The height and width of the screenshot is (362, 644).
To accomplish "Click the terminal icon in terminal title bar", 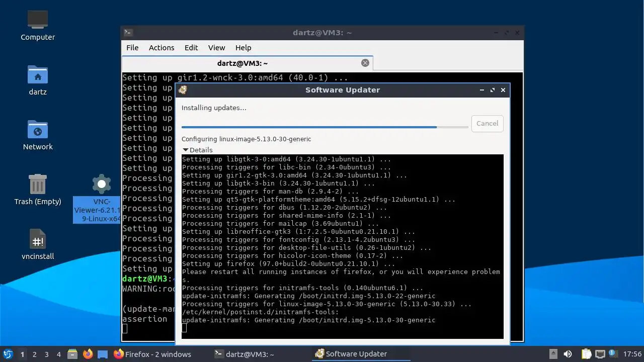I will 128,33.
